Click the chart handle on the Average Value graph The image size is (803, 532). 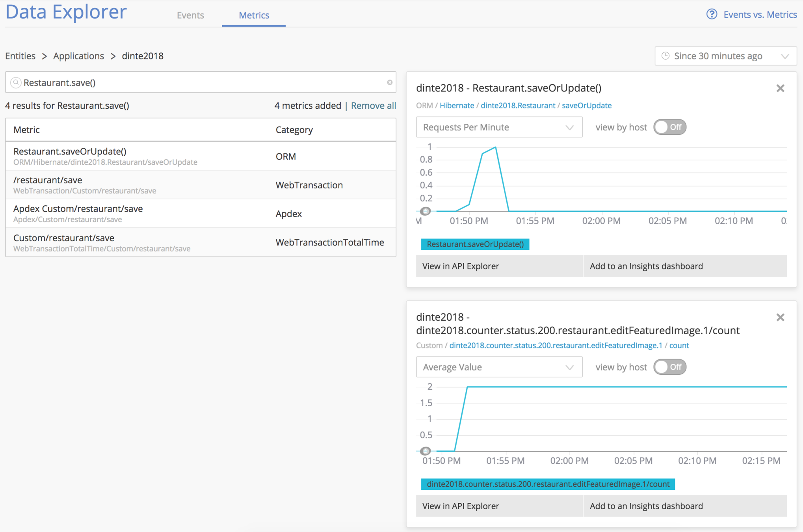pyautogui.click(x=425, y=451)
